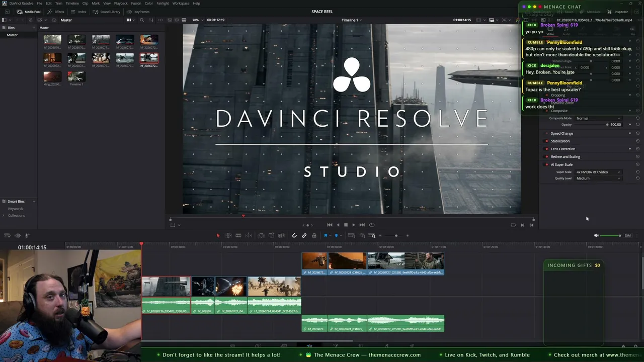Toggle the Stabilization enable dot
This screenshot has height=362, width=644.
click(547, 141)
